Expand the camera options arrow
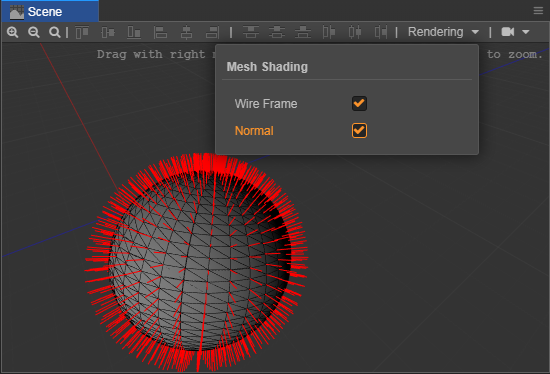This screenshot has height=374, width=550. click(x=525, y=32)
